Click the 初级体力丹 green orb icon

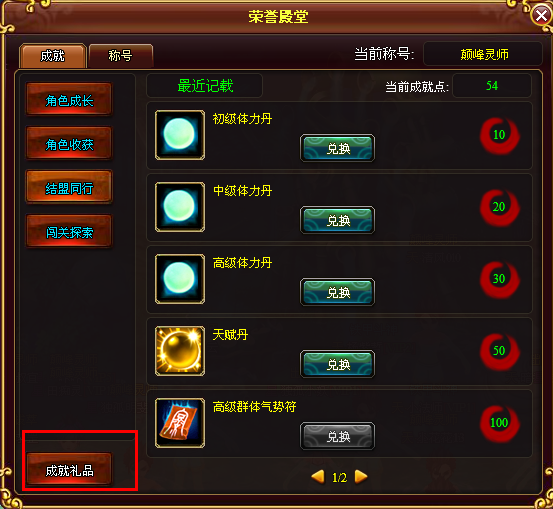pos(180,135)
